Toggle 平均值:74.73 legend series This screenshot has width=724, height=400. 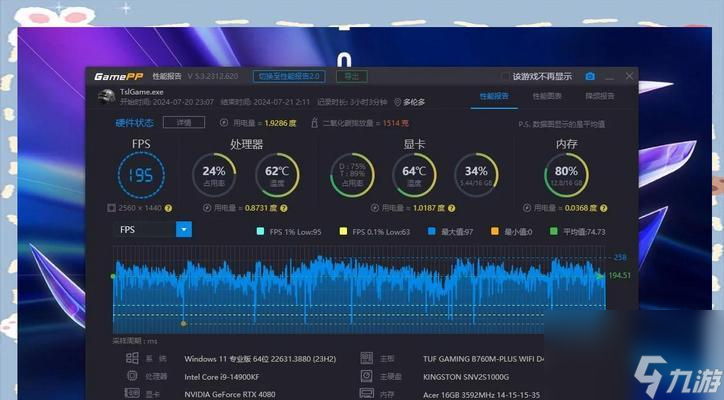coord(578,232)
